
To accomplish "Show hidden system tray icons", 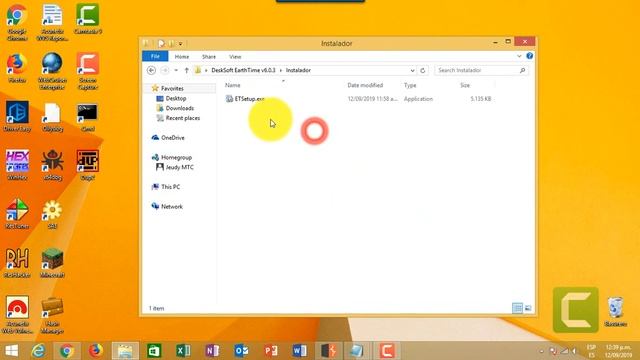I will [x=542, y=351].
